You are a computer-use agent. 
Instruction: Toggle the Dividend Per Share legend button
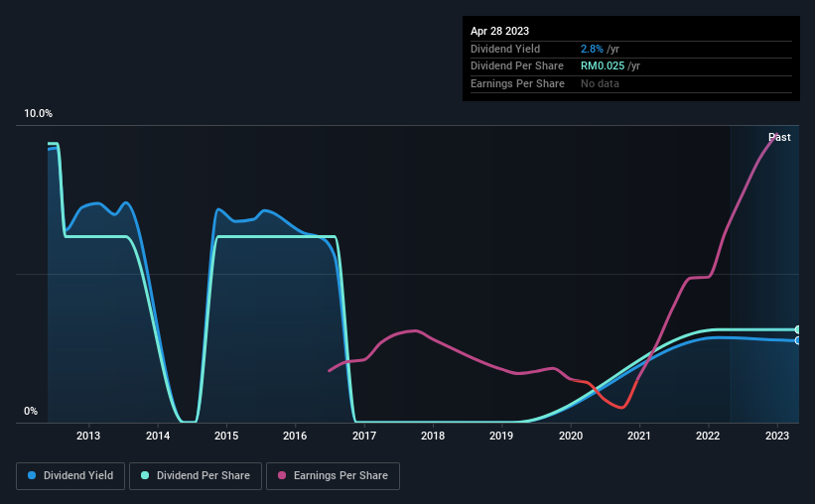(196, 476)
